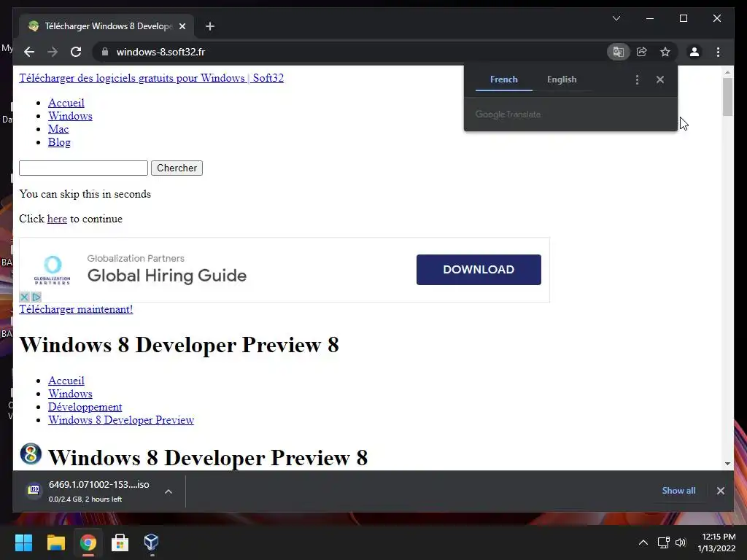Reload the current page
This screenshot has width=747, height=560.
76,52
